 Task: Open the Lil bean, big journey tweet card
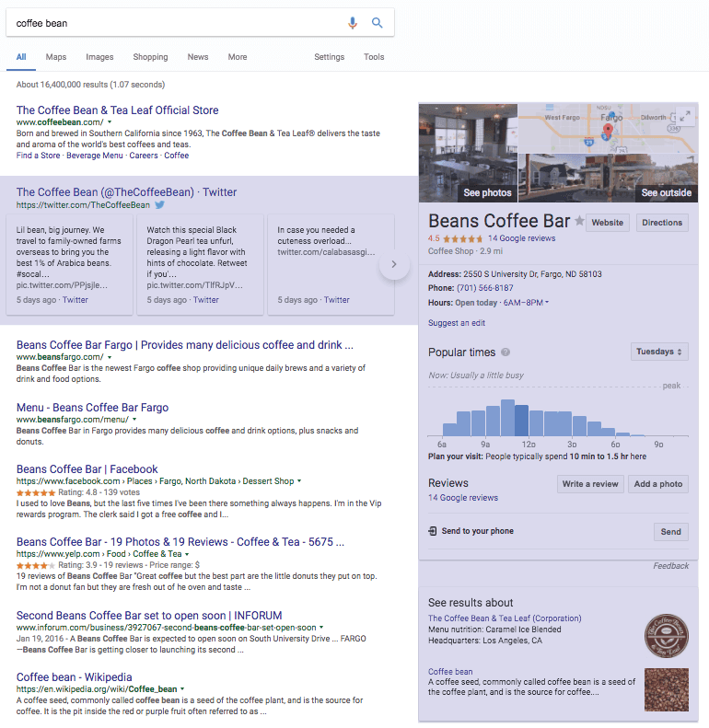(70, 264)
